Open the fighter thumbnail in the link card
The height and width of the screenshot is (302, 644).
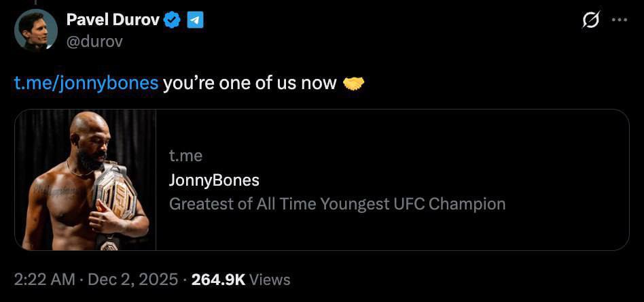pyautogui.click(x=86, y=180)
